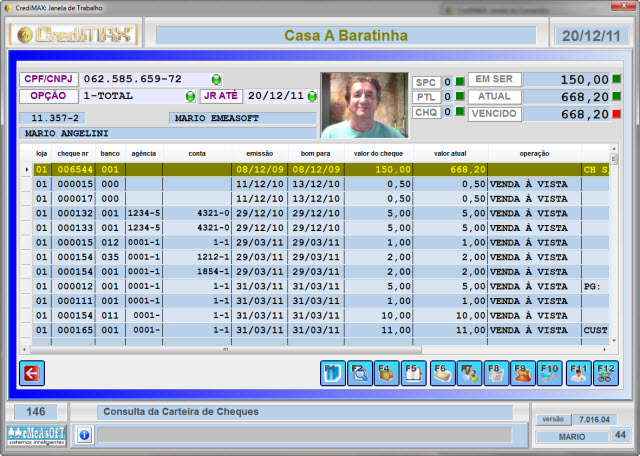The image size is (640, 456).
Task: Click the CPF/CNPJ label button
Action: (x=47, y=79)
